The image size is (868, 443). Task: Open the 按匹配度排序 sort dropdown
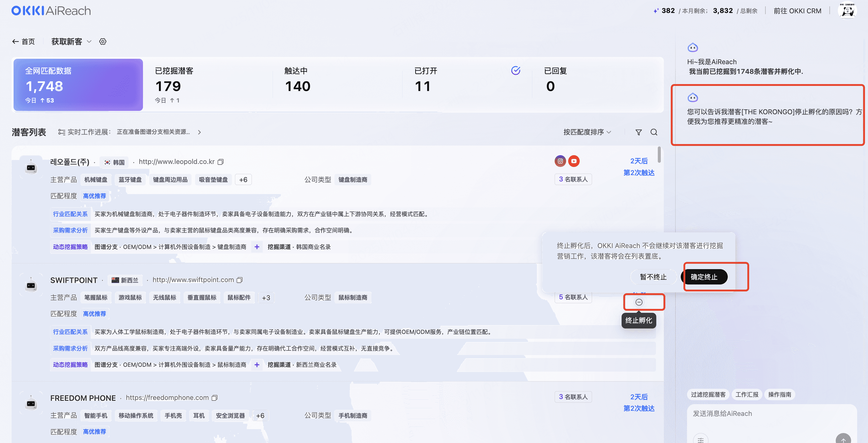(587, 132)
